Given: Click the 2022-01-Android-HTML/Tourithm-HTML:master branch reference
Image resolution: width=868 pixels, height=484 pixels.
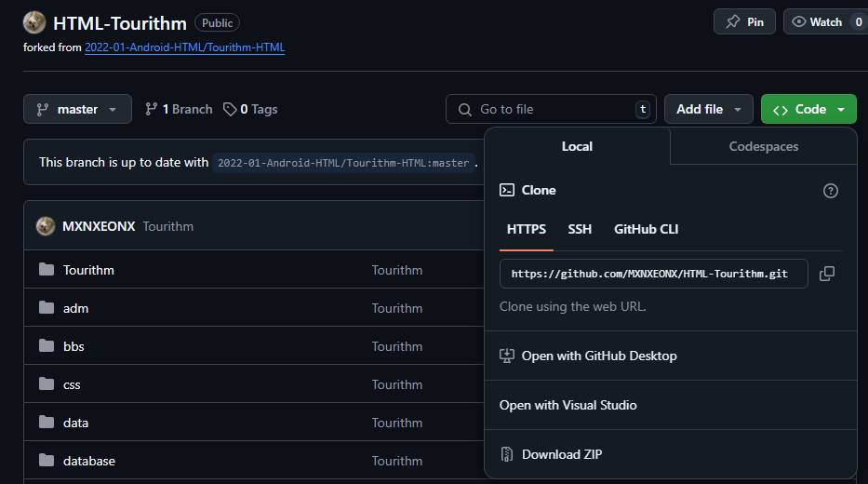Looking at the screenshot, I should (x=343, y=163).
